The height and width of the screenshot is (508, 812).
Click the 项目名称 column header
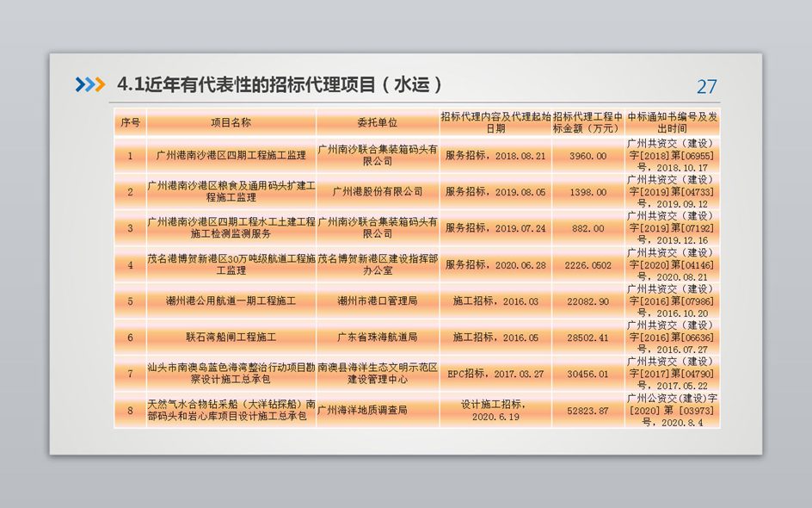tap(231, 122)
